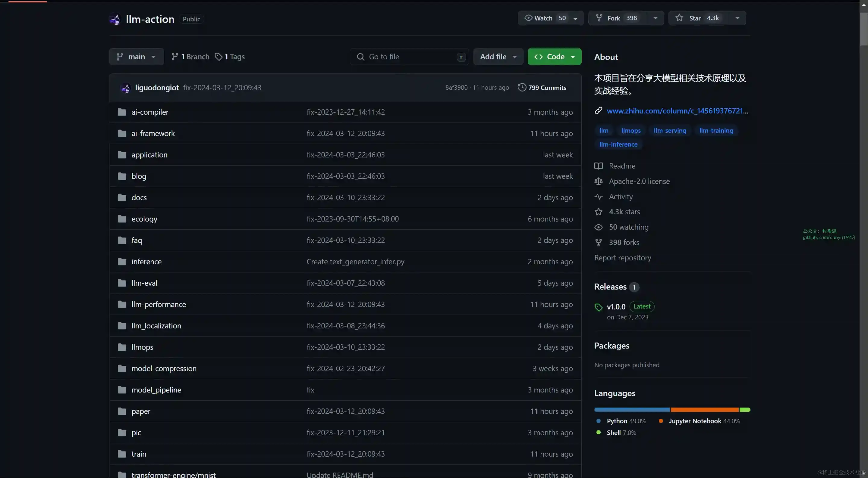The width and height of the screenshot is (868, 478).
Task: Click the Watch eye icon
Action: tap(528, 18)
